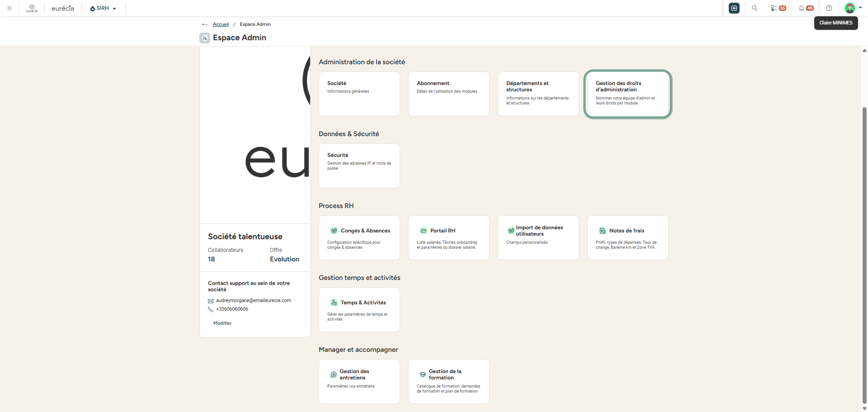Click the Manager et accompagner heading
Viewport: 868px width, 412px height.
pyautogui.click(x=359, y=350)
